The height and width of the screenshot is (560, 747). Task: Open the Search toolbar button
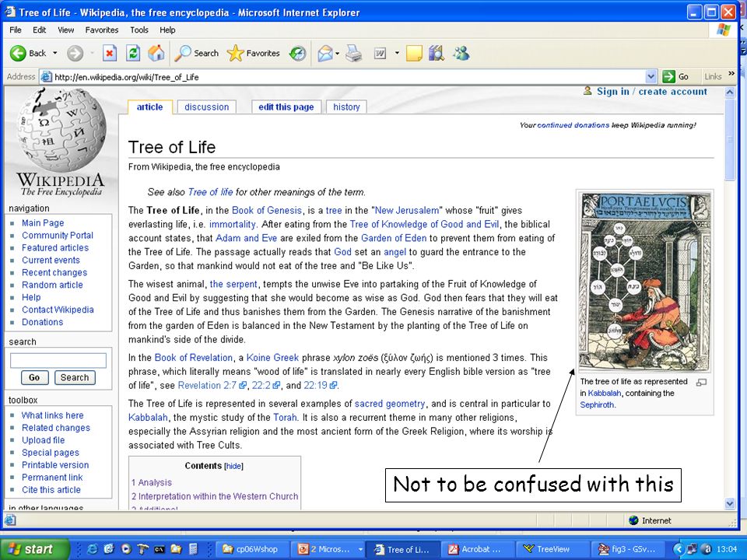click(x=196, y=54)
